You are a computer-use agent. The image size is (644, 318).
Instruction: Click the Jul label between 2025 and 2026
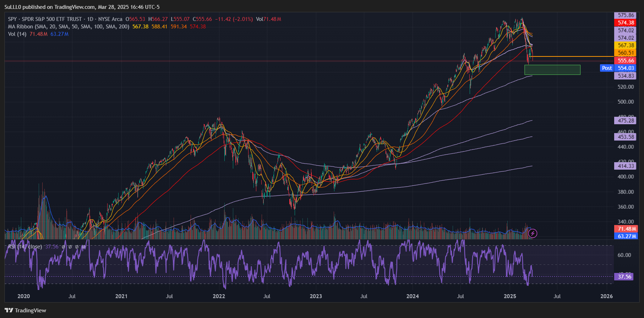[x=557, y=296]
